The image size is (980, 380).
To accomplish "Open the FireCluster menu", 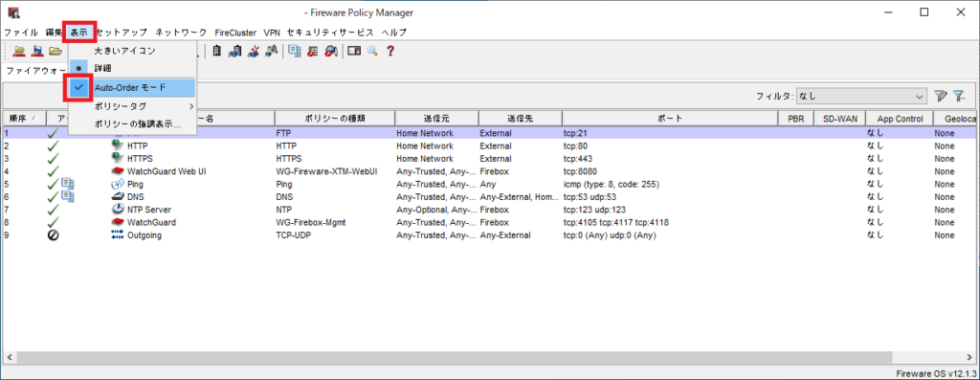I will point(235,33).
